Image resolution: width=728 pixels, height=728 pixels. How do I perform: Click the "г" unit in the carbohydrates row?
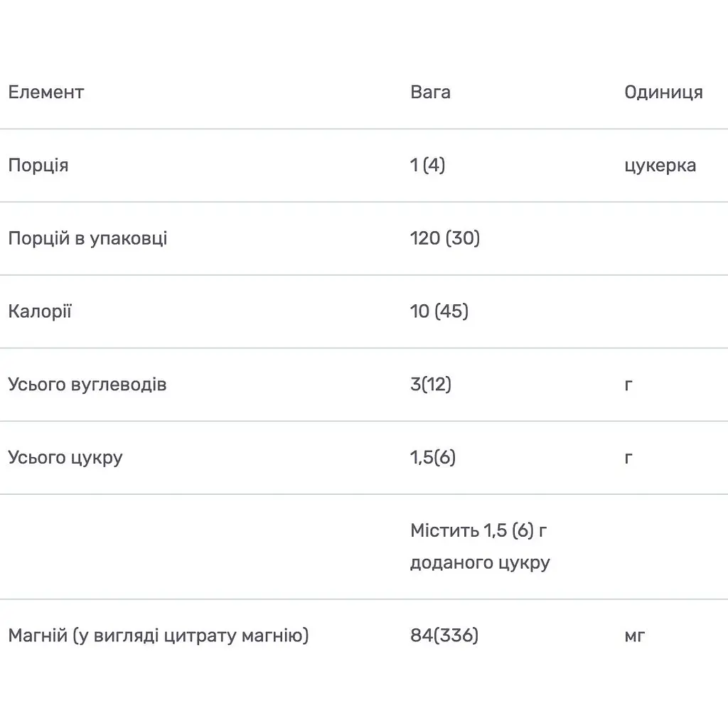[628, 385]
